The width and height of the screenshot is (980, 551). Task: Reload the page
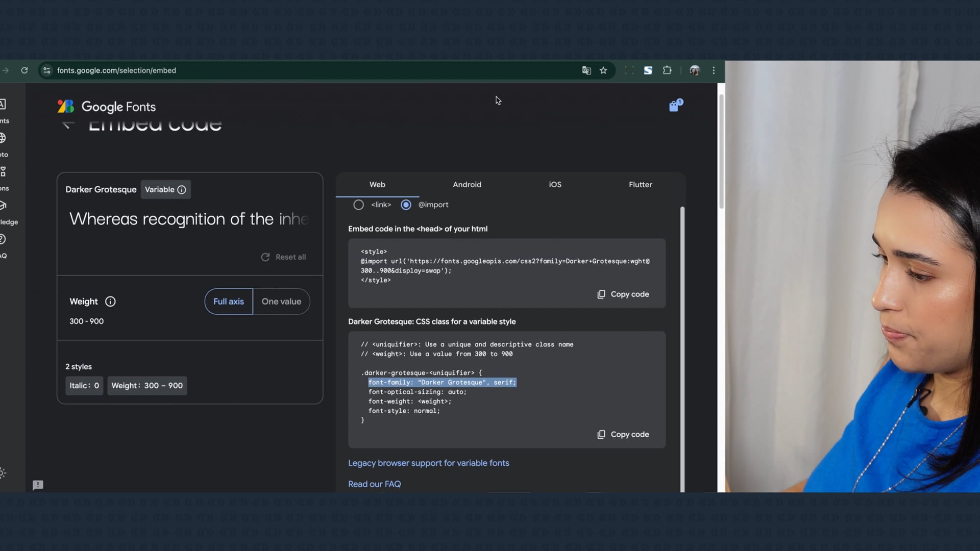tap(24, 70)
